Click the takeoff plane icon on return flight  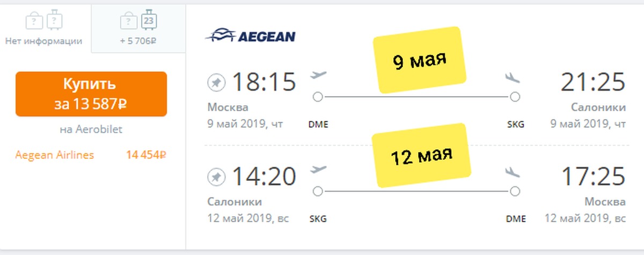coord(319,169)
